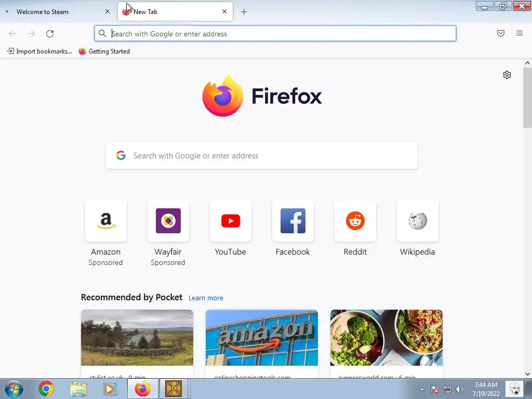532x399 pixels.
Task: Close the New Tab tab
Action: point(224,11)
